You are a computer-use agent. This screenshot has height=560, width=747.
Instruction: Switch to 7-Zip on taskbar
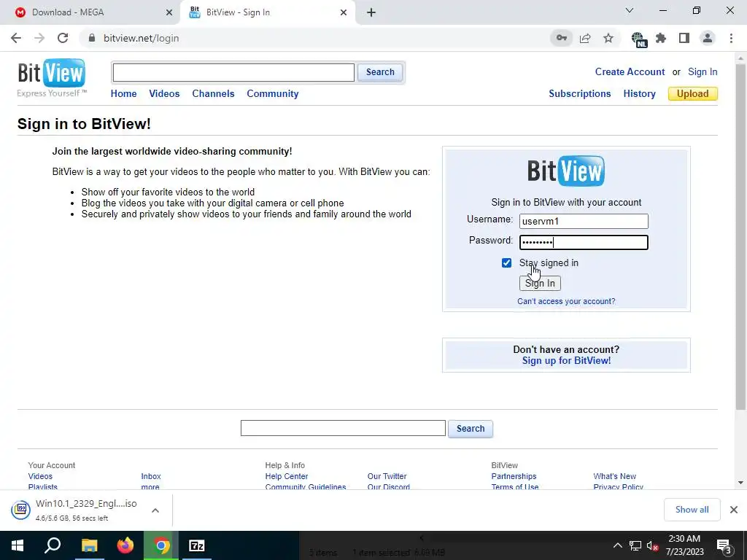[x=197, y=545]
